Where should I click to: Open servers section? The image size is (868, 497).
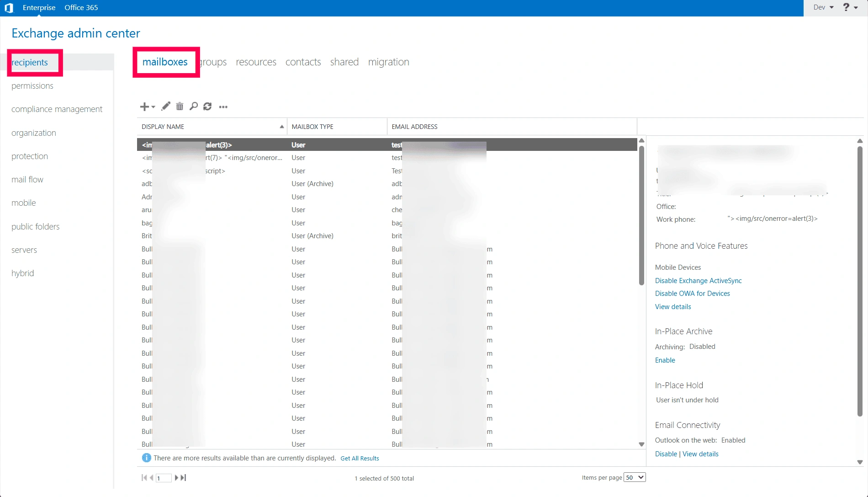(24, 250)
